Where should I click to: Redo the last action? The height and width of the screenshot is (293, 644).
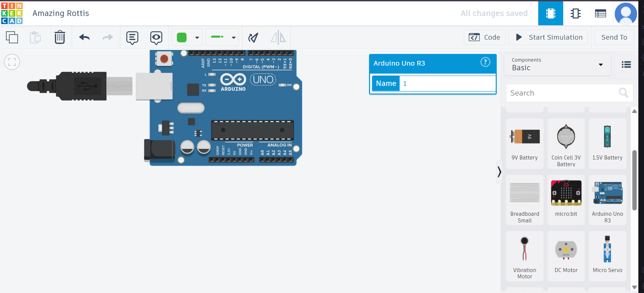pyautogui.click(x=108, y=37)
